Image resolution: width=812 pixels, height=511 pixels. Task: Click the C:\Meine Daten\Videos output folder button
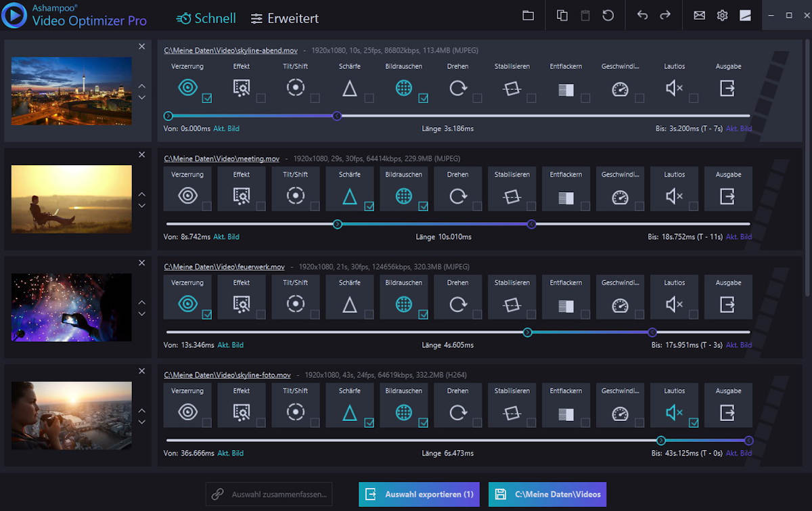point(547,495)
